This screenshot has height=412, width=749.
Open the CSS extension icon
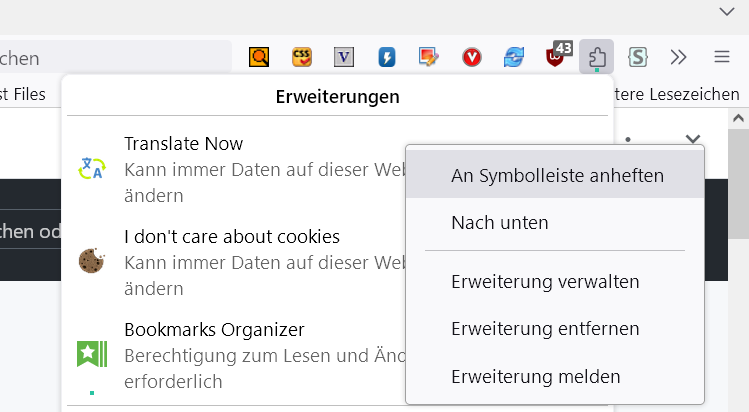pos(302,57)
